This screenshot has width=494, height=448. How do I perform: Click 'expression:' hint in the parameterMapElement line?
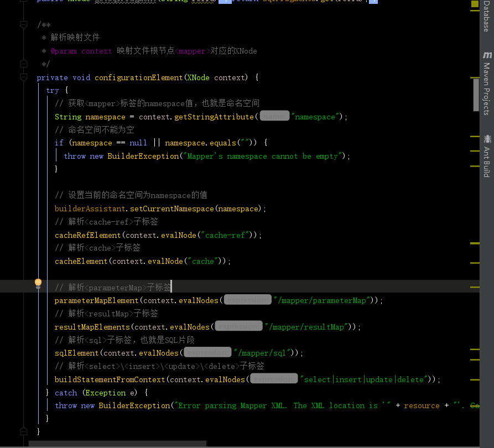coord(248,300)
